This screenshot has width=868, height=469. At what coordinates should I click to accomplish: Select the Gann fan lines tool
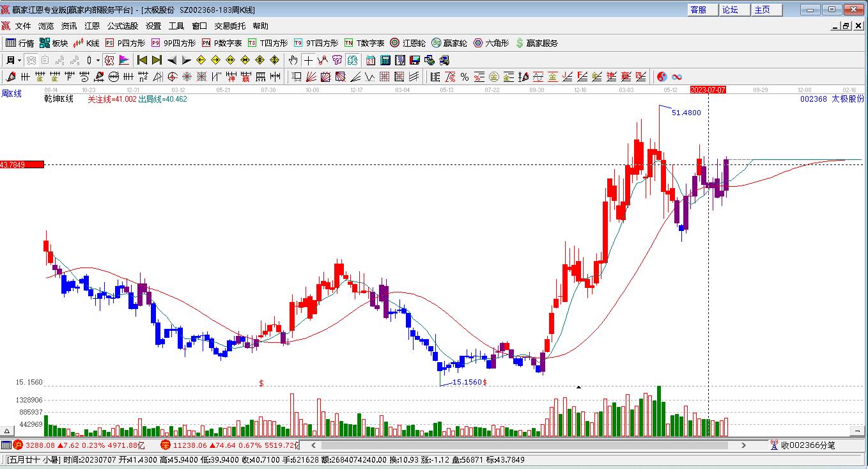[311, 77]
